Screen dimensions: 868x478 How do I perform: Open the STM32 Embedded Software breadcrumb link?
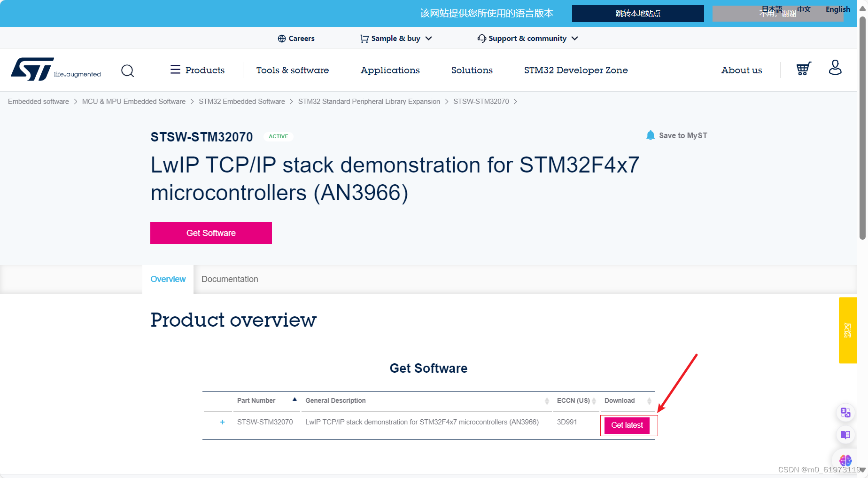pos(241,101)
